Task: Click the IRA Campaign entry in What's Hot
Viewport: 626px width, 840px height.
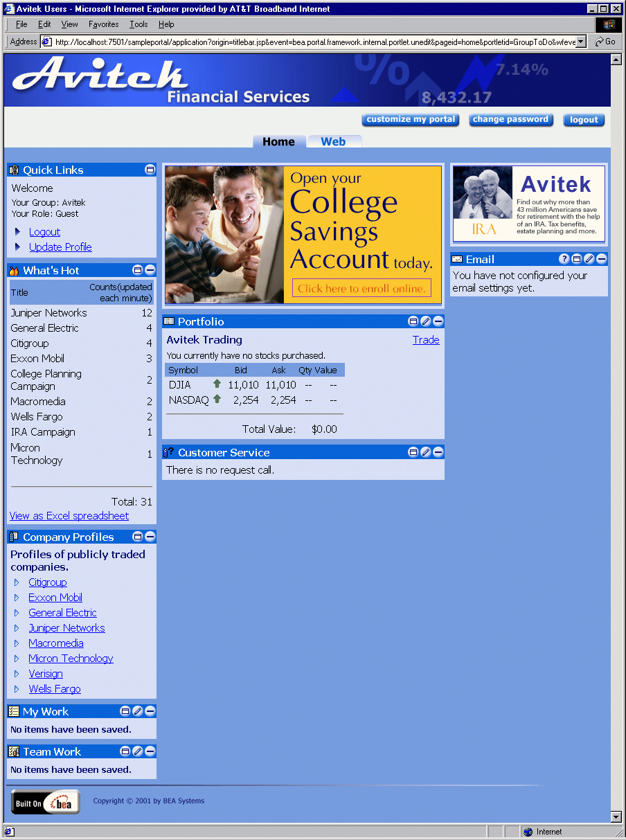Action: click(43, 432)
